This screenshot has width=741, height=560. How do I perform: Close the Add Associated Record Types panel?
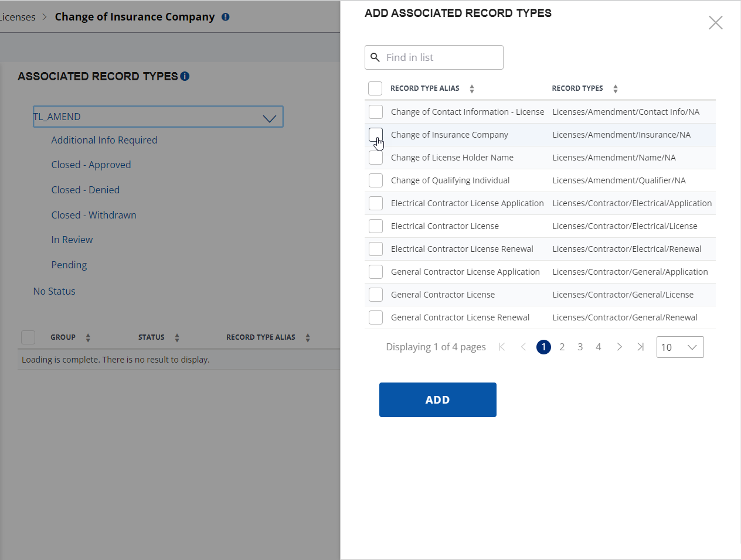coord(715,23)
